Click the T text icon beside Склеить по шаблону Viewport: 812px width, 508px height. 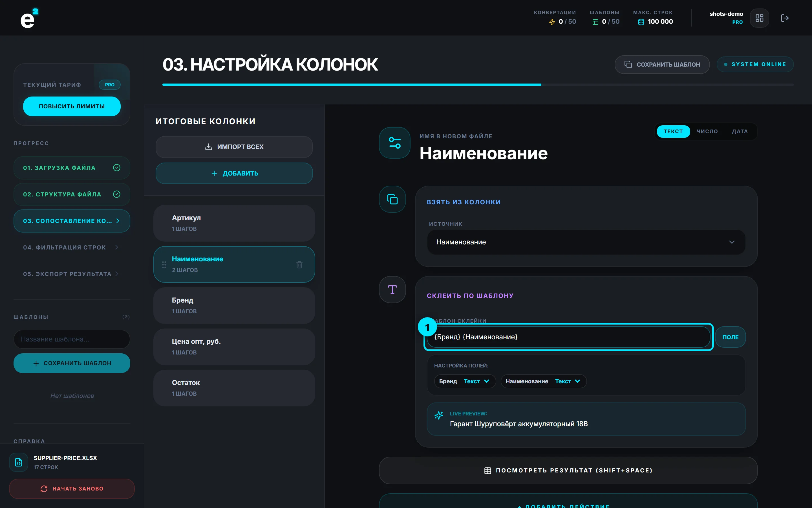392,290
